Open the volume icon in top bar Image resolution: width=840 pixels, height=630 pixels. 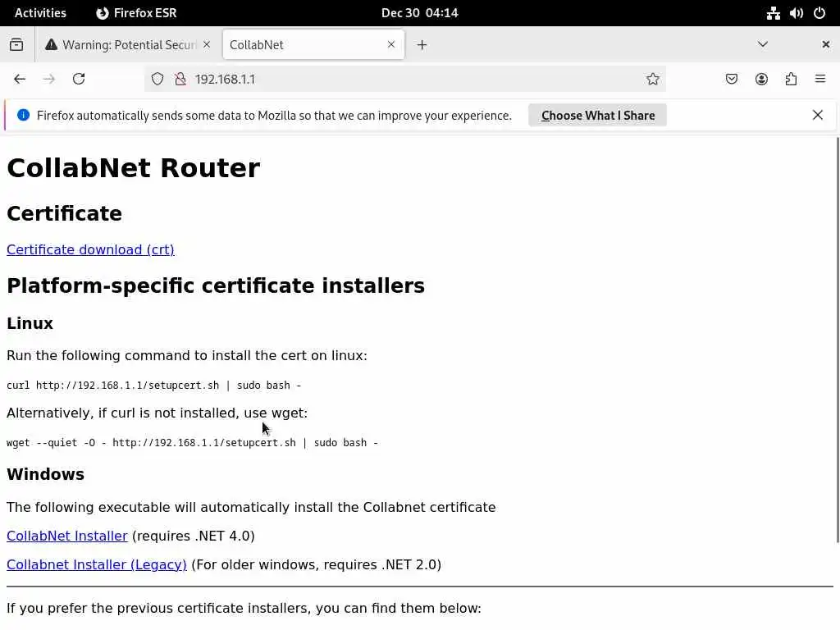(x=796, y=13)
